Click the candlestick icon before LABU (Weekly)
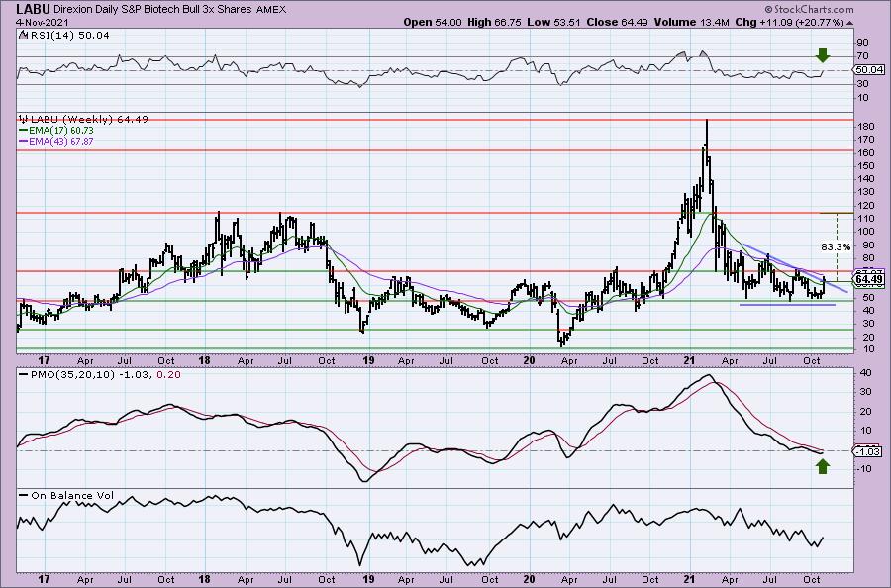The image size is (891, 588). pos(23,120)
